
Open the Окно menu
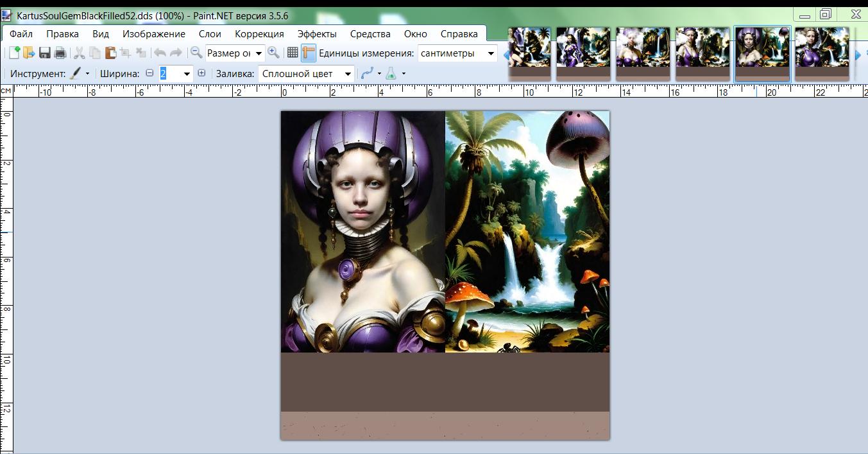click(x=416, y=34)
